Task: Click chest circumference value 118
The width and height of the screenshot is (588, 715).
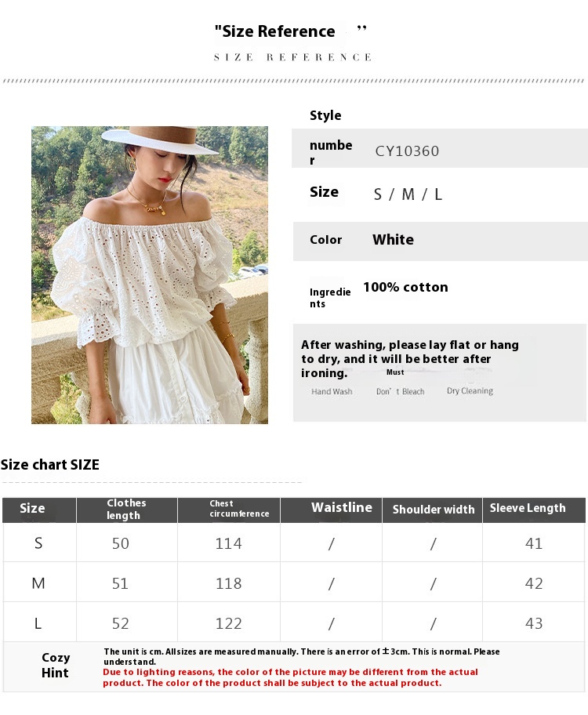Action: click(x=228, y=583)
